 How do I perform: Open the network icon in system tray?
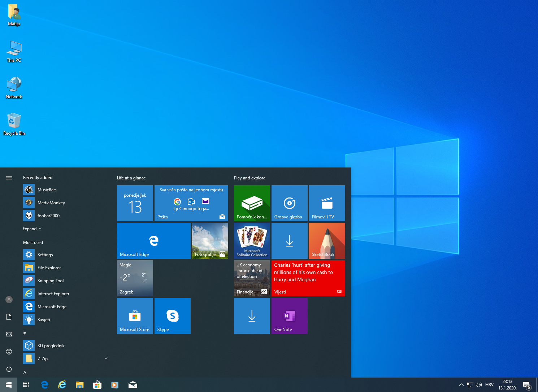click(x=470, y=385)
